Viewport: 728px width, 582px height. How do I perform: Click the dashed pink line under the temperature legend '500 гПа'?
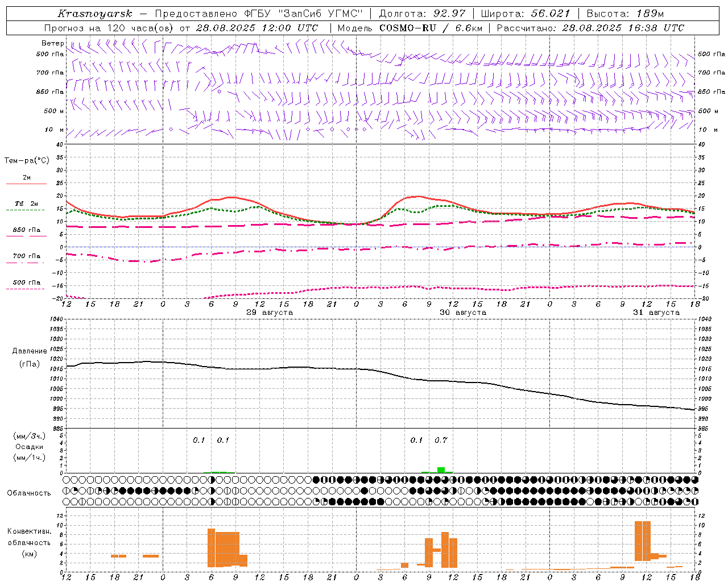pos(26,289)
